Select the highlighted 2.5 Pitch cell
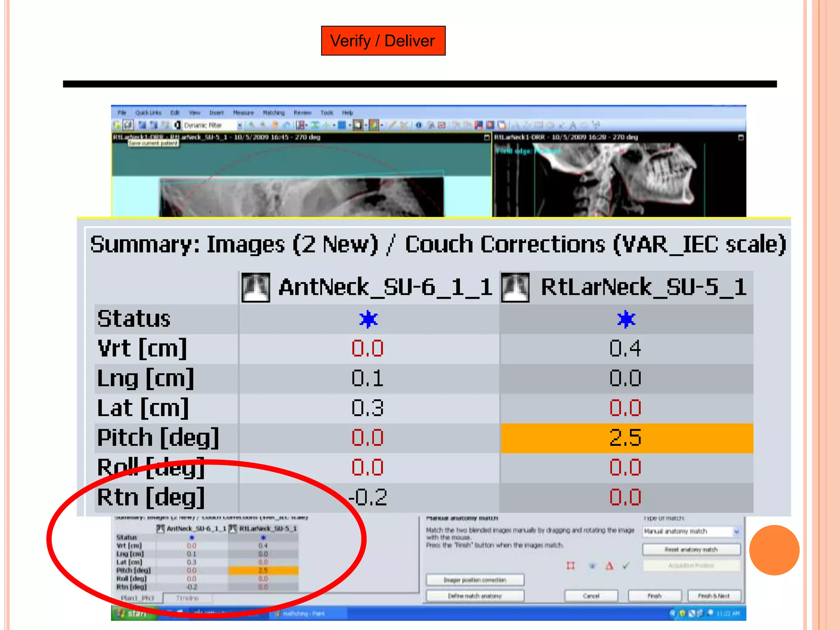The height and width of the screenshot is (630, 840). (x=626, y=438)
